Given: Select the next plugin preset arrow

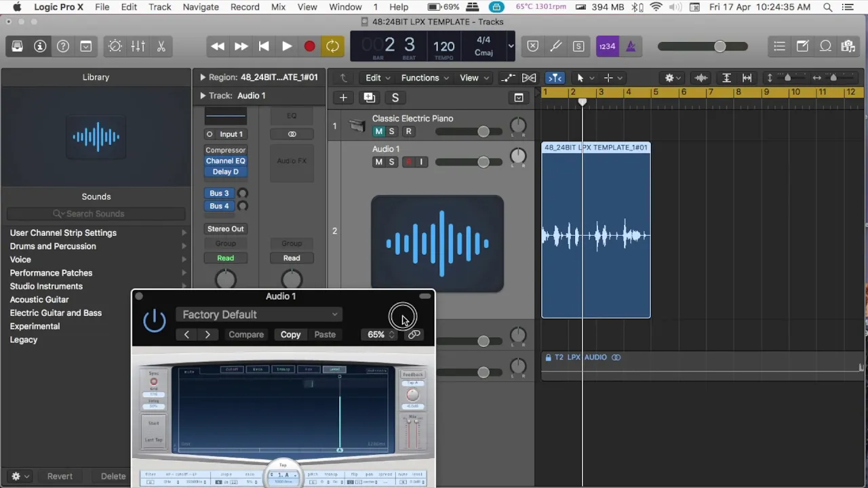Looking at the screenshot, I should click(208, 335).
